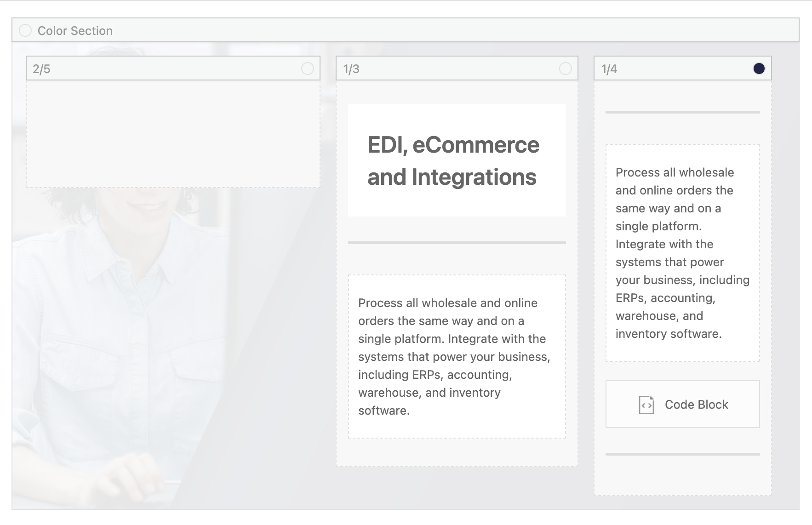The width and height of the screenshot is (812, 525).
Task: Toggle the 1/3 column selection circle
Action: click(x=565, y=68)
